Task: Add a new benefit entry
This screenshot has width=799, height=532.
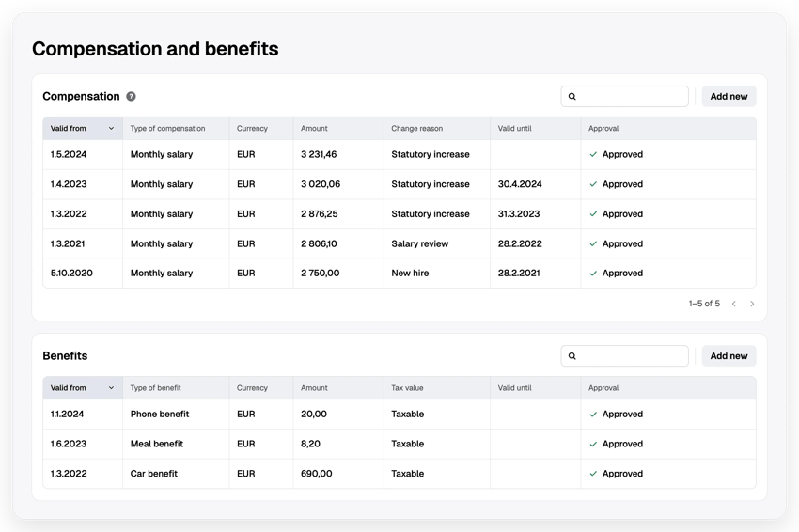Action: click(x=728, y=356)
